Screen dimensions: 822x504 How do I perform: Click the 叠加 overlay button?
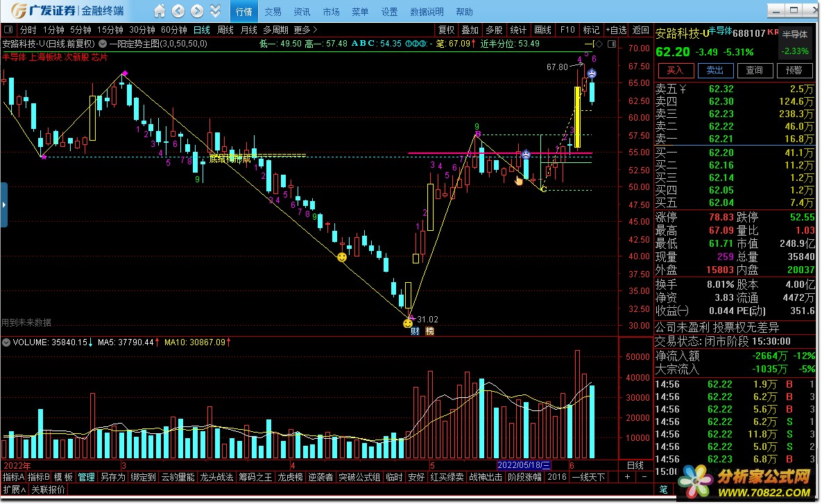tap(470, 30)
